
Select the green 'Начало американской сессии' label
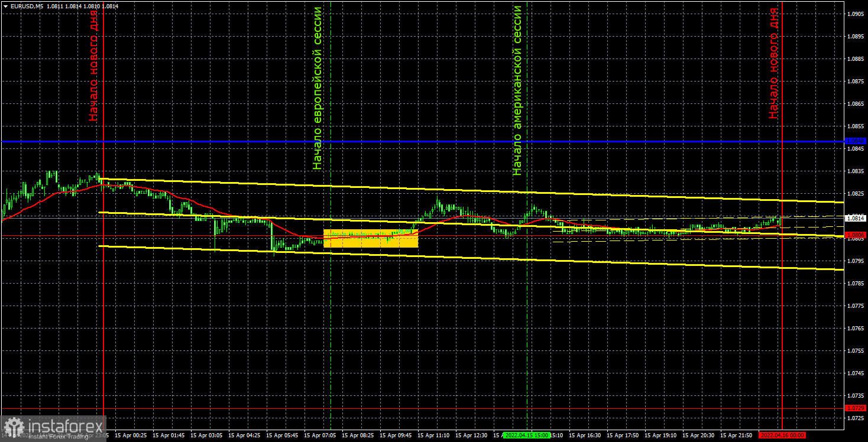(517, 90)
